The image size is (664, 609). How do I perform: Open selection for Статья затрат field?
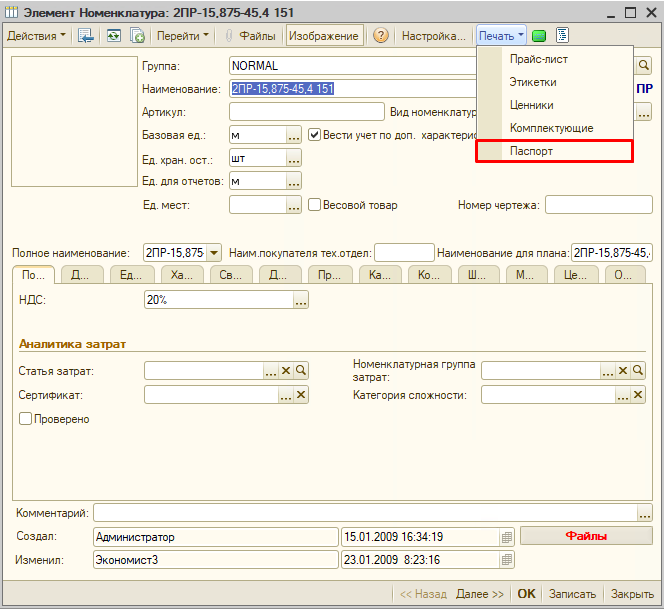pos(271,371)
